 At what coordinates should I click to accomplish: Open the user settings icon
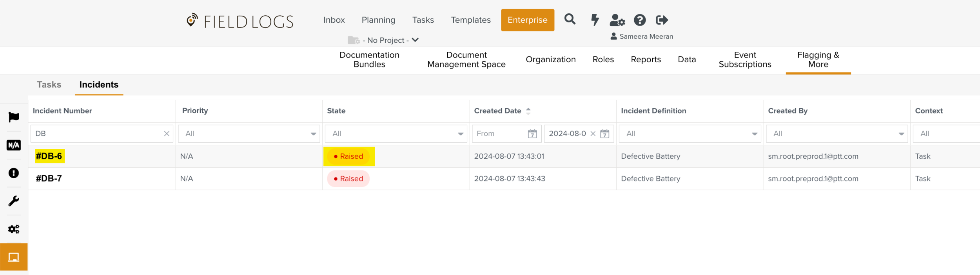(617, 20)
